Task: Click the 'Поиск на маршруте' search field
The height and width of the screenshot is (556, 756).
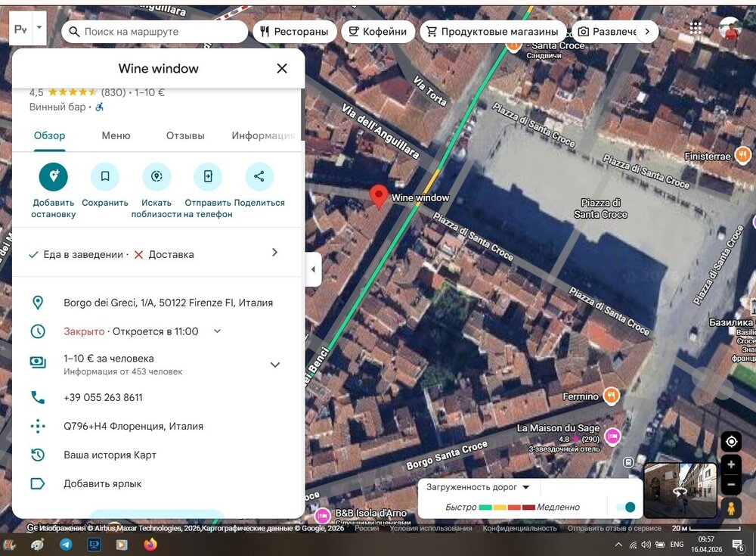Action: pos(159,32)
